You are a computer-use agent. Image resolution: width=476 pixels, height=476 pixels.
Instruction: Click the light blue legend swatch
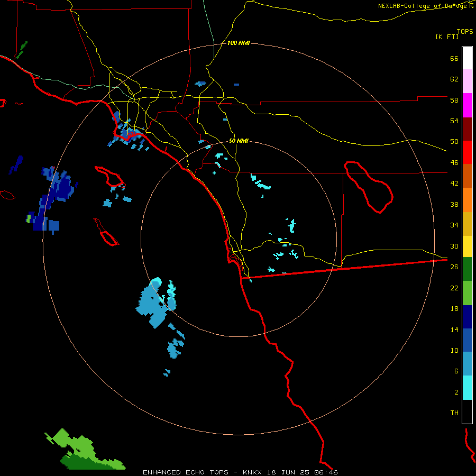tap(467, 364)
